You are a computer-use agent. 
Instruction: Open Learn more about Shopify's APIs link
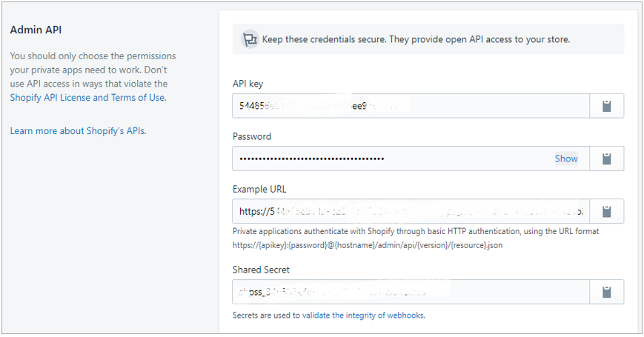(x=78, y=131)
